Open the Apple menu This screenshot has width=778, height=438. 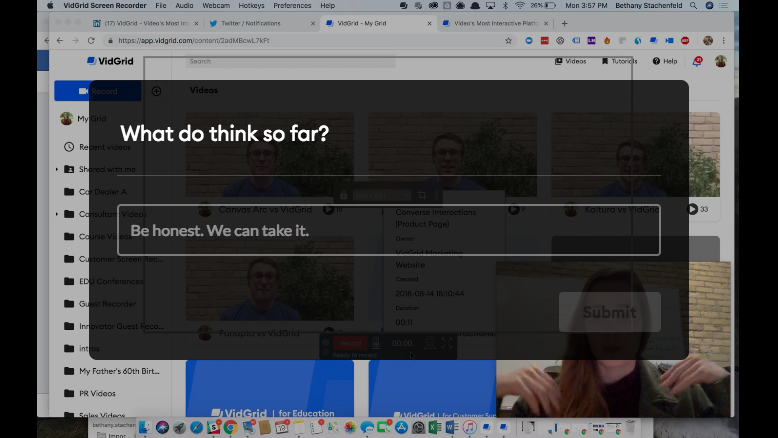(x=50, y=5)
